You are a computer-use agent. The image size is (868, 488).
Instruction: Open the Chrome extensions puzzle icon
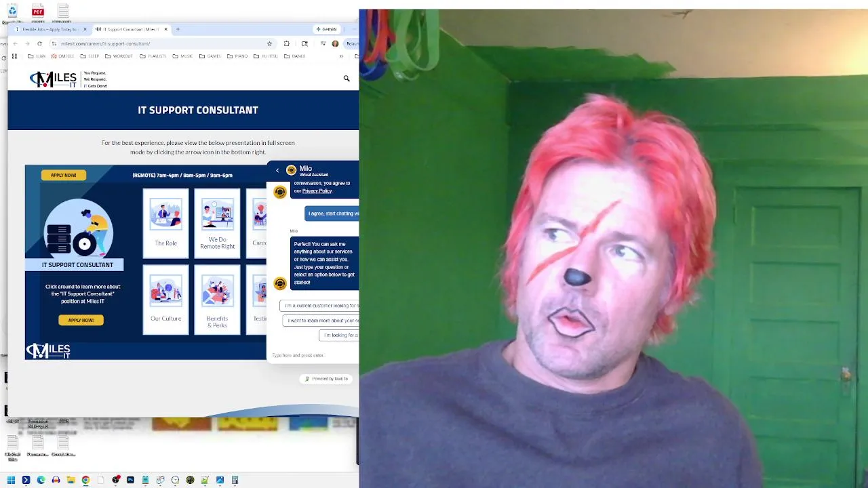tap(286, 43)
